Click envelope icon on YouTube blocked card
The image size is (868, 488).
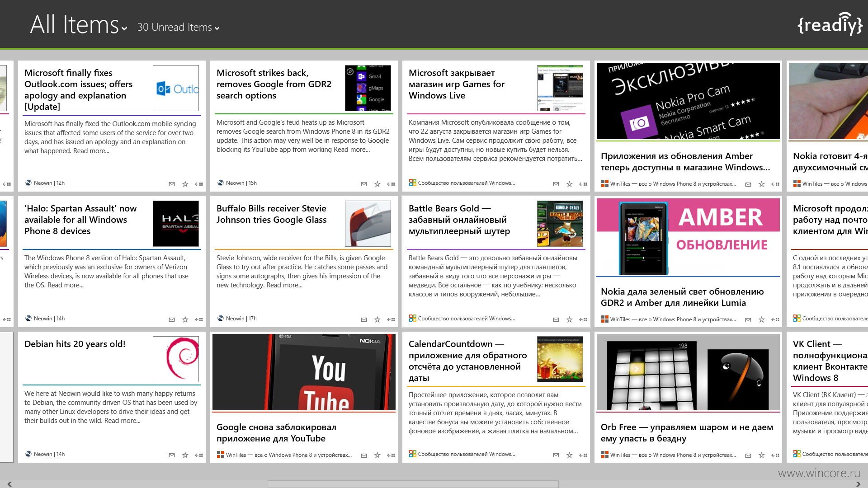click(364, 455)
